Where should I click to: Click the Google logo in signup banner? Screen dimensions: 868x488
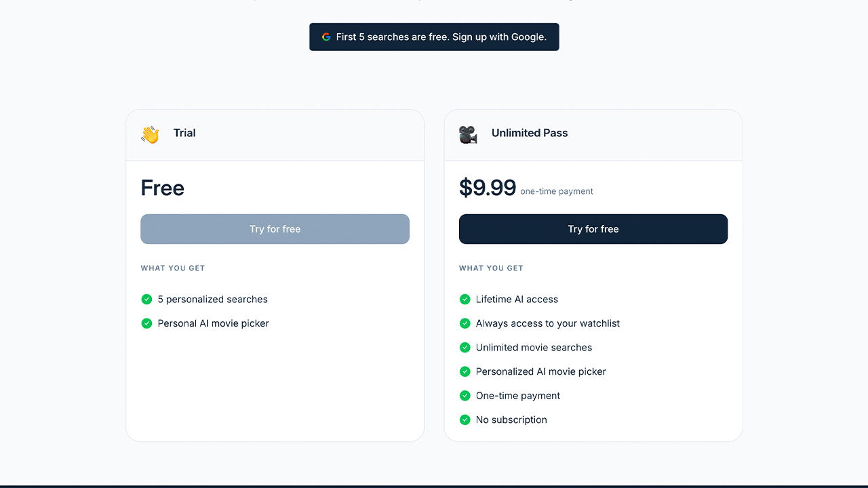tap(326, 37)
